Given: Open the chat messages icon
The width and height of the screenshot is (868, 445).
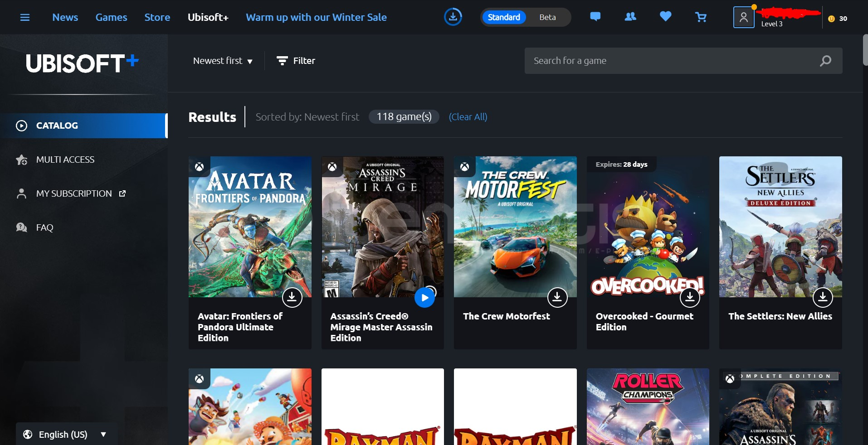Looking at the screenshot, I should click(595, 17).
